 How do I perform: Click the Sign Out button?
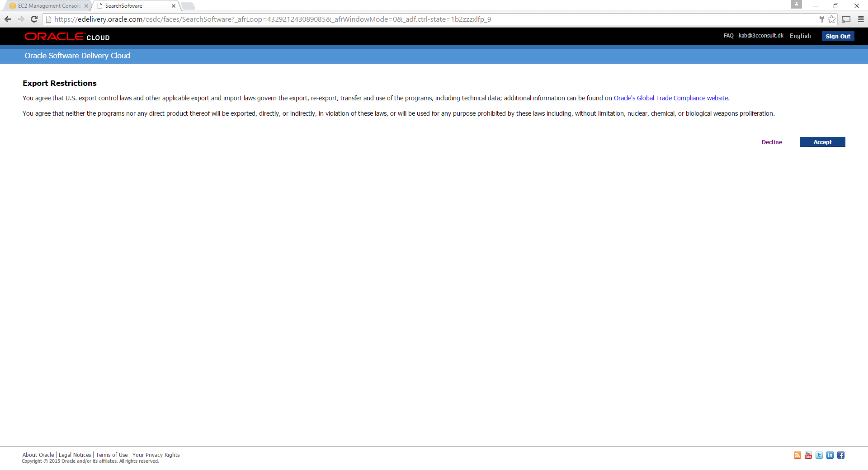[x=837, y=37]
